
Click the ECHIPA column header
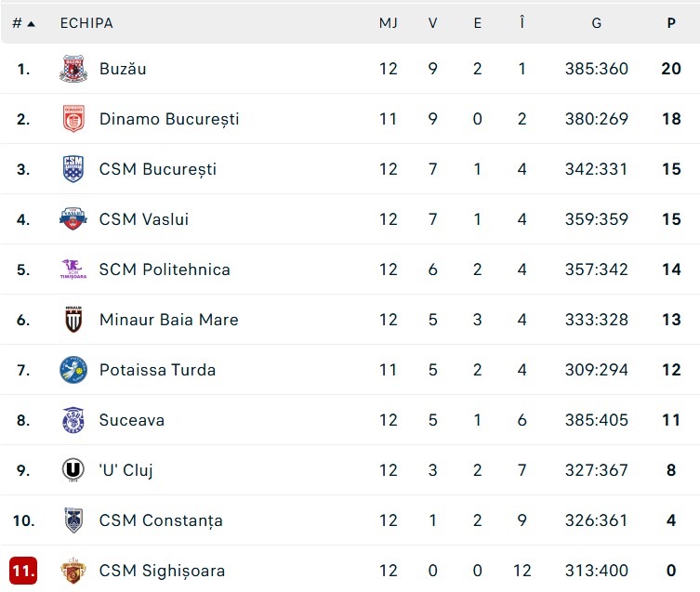(86, 22)
